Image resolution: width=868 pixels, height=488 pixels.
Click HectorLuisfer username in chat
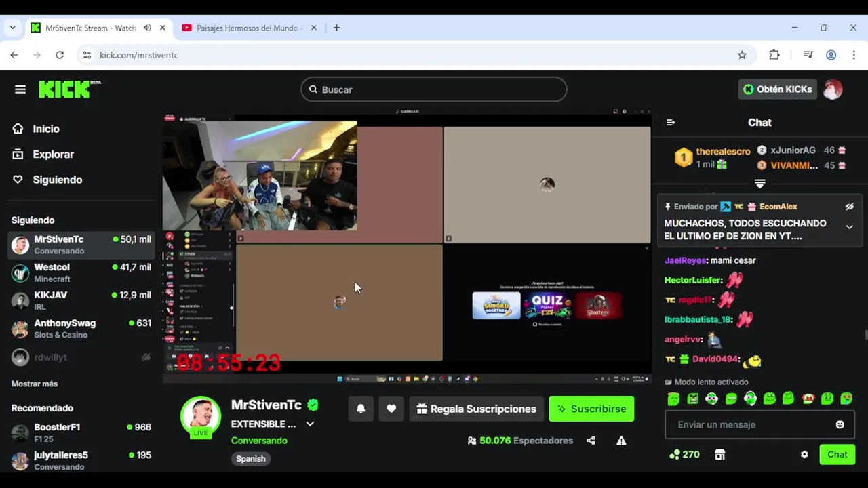(693, 280)
